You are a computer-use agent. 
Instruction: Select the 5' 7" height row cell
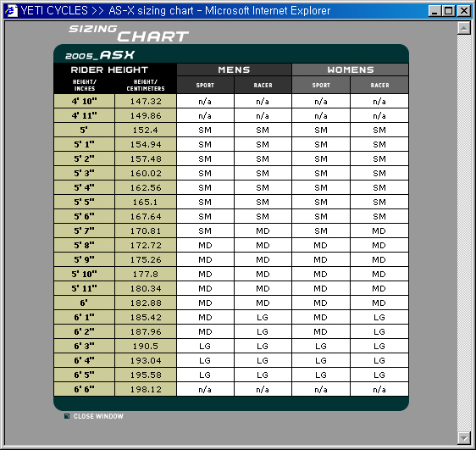pos(84,231)
